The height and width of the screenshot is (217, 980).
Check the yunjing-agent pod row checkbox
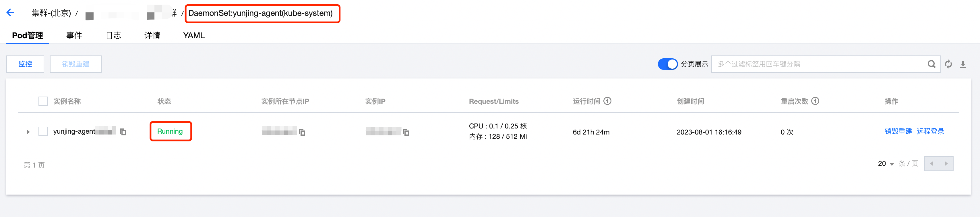43,131
